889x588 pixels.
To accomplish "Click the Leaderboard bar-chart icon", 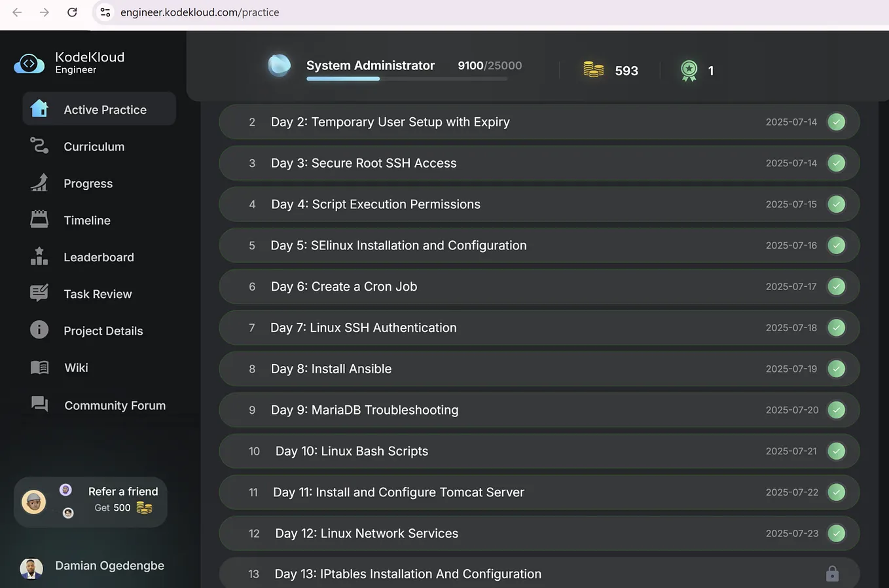I will tap(39, 257).
